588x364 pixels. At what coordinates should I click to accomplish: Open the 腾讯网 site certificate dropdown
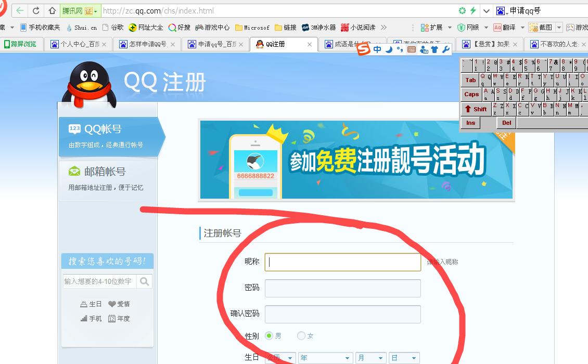tap(80, 11)
